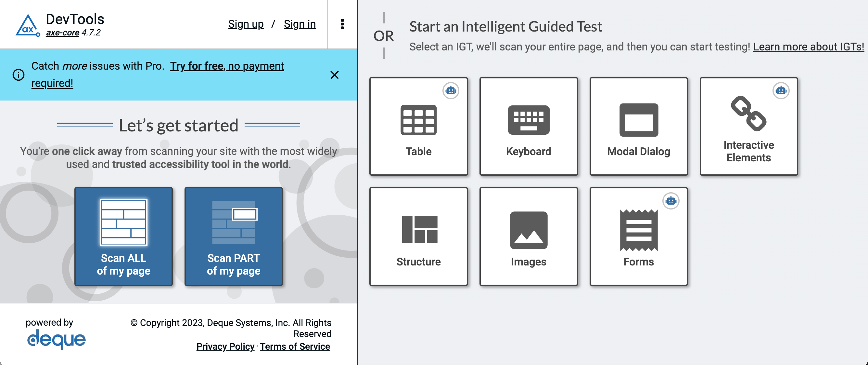Open Learn more about IGTs link
Screen dimensions: 868x365
point(808,47)
